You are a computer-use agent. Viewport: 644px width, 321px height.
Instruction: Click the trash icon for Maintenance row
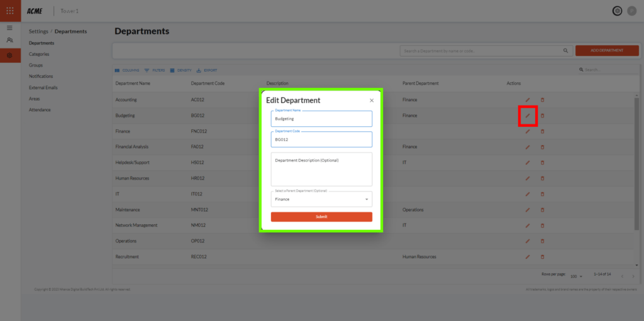tap(543, 210)
